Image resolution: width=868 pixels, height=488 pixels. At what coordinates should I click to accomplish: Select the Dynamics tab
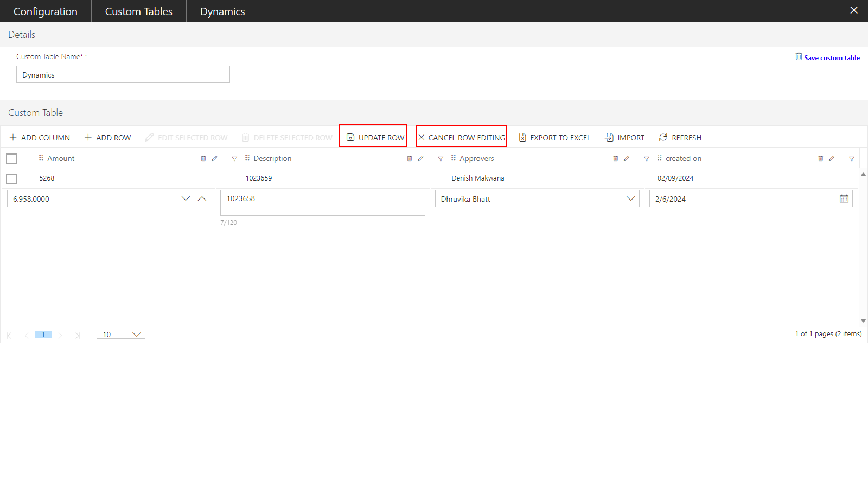click(x=222, y=11)
